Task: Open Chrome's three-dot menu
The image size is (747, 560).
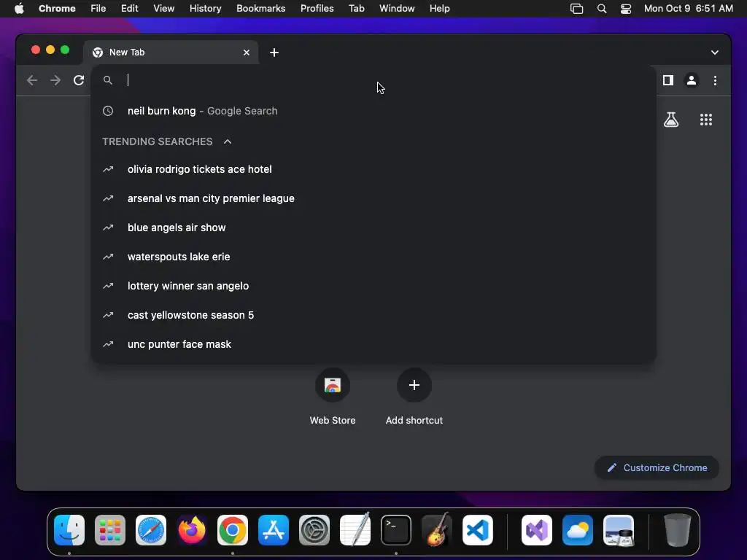Action: (715, 80)
